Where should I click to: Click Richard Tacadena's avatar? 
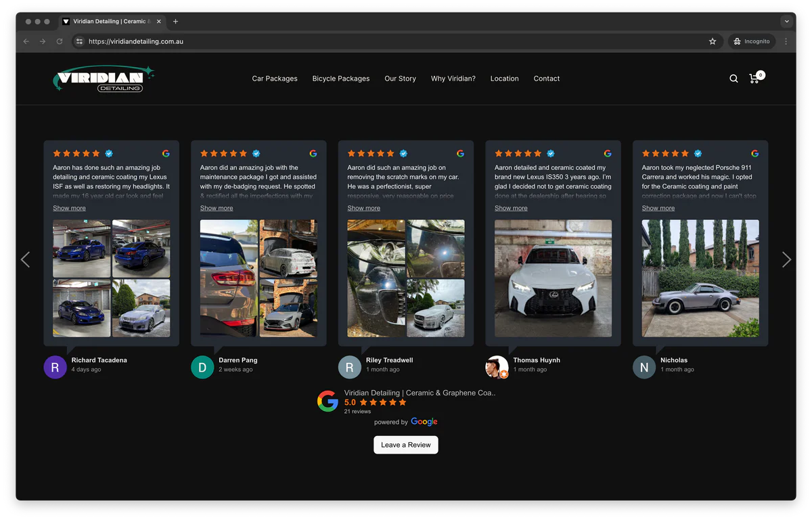[55, 368]
